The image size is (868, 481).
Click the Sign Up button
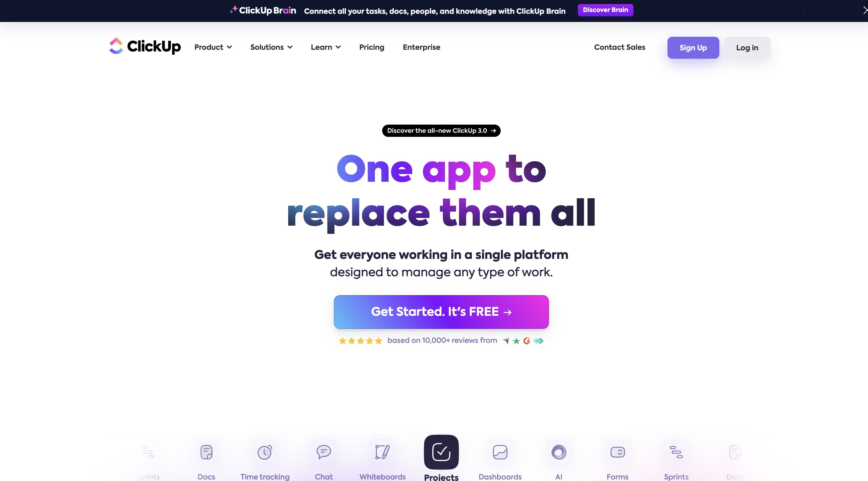pos(693,47)
